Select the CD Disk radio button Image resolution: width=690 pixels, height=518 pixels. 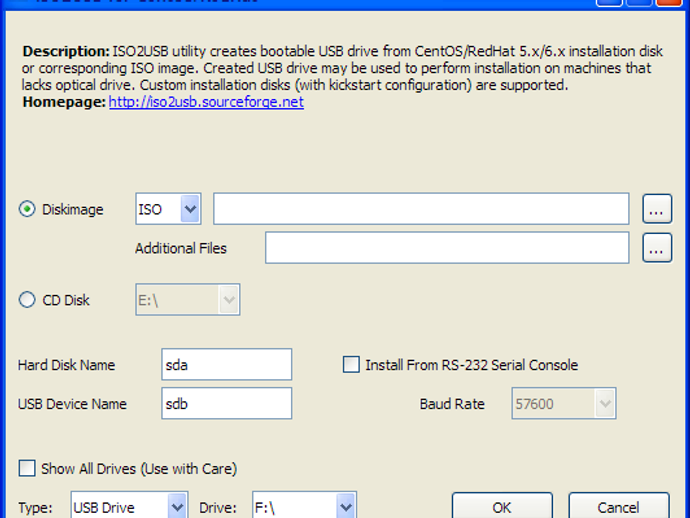[x=27, y=300]
